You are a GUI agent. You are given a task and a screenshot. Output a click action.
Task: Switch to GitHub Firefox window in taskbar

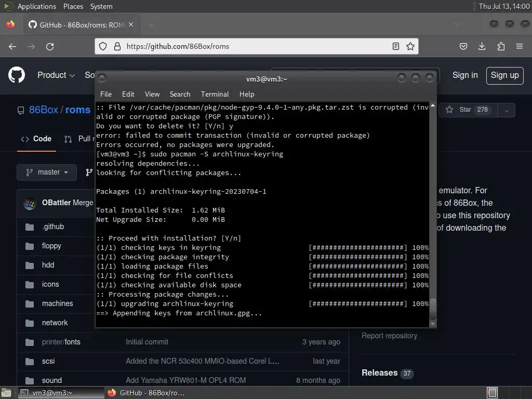coord(147,393)
